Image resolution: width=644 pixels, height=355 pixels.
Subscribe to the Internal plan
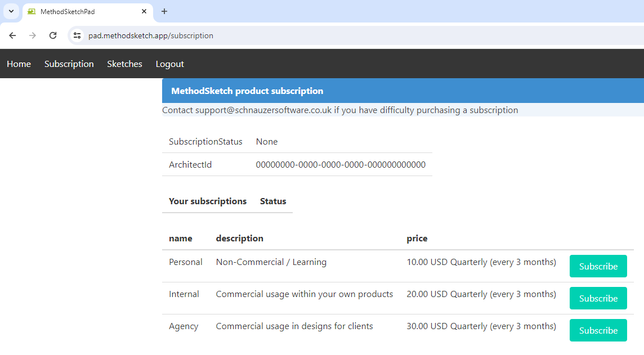coord(598,298)
